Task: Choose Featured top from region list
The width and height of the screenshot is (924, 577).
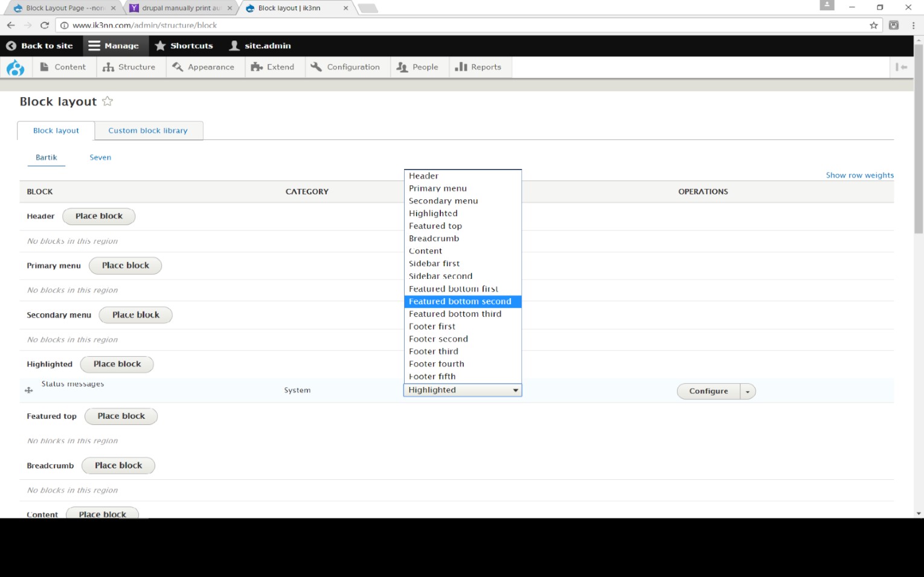Action: tap(463, 226)
